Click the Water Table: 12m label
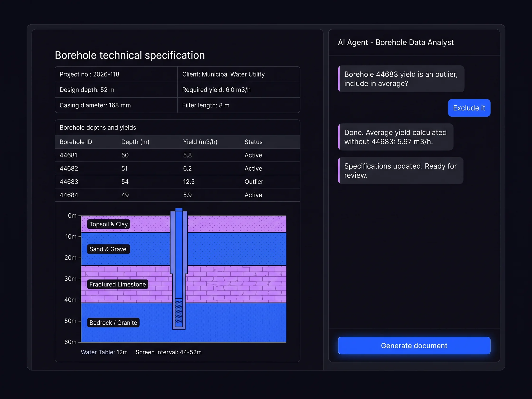This screenshot has width=532, height=399. pyautogui.click(x=104, y=352)
